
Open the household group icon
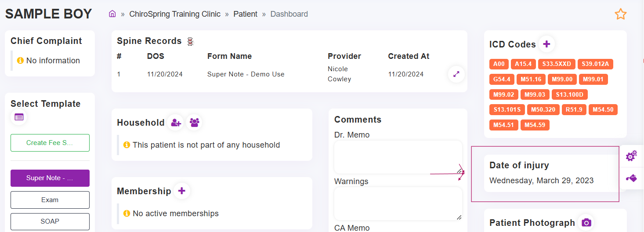[195, 123]
